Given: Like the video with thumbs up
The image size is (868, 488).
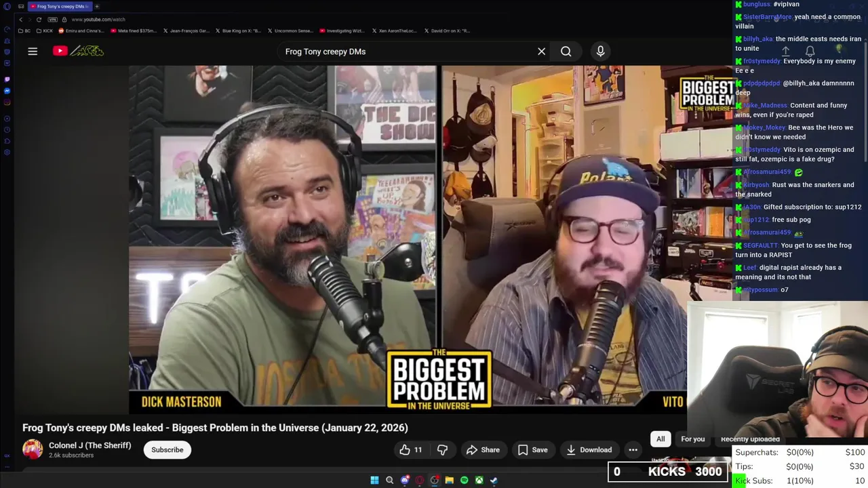Looking at the screenshot, I should click(410, 449).
